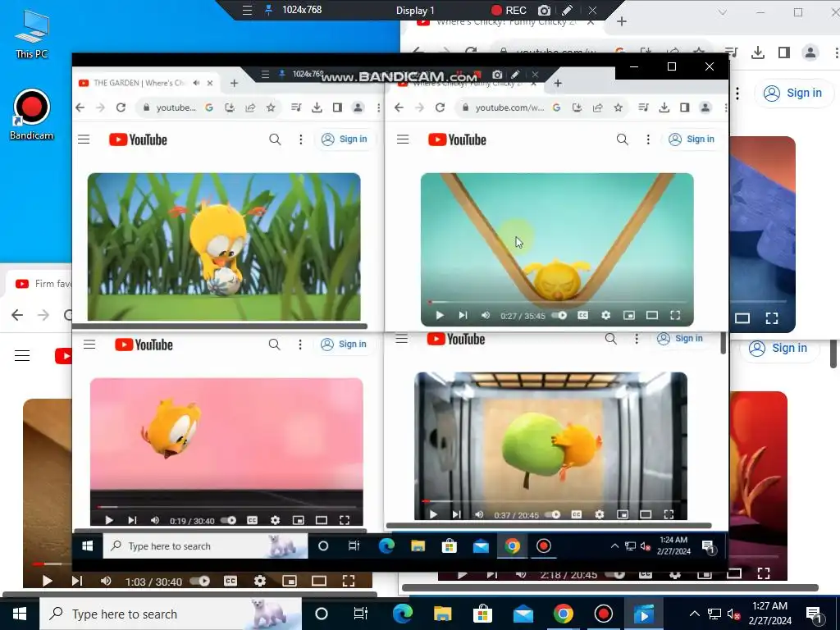Toggle autoplay in 1:03 / 30:40 player
840x630 pixels.
(x=200, y=582)
